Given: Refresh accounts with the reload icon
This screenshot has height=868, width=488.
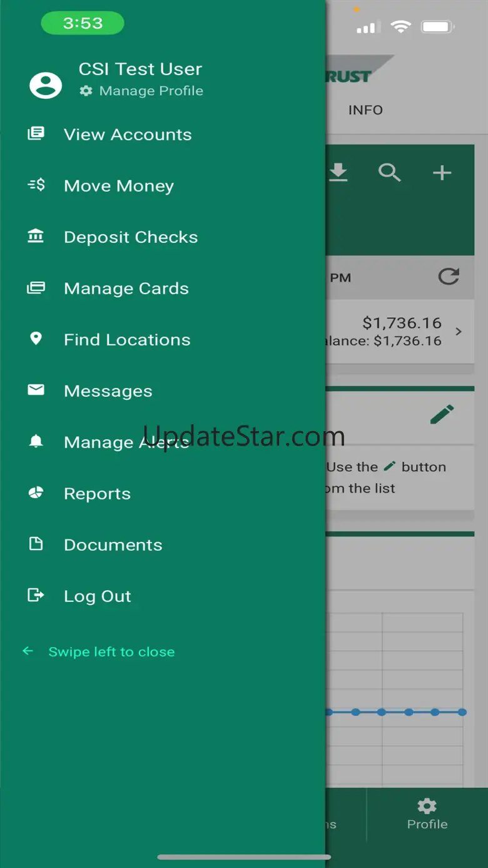Looking at the screenshot, I should click(x=449, y=277).
